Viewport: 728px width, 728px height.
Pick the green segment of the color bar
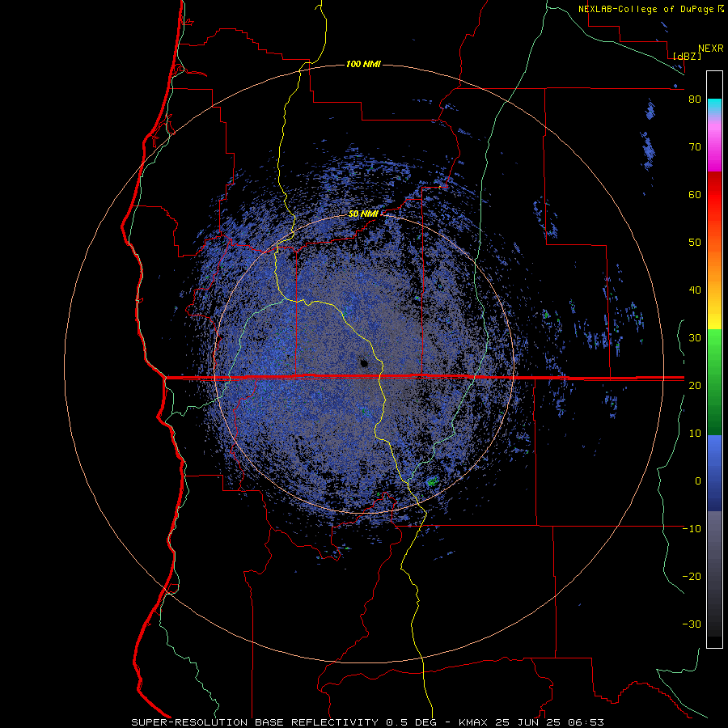pyautogui.click(x=714, y=382)
